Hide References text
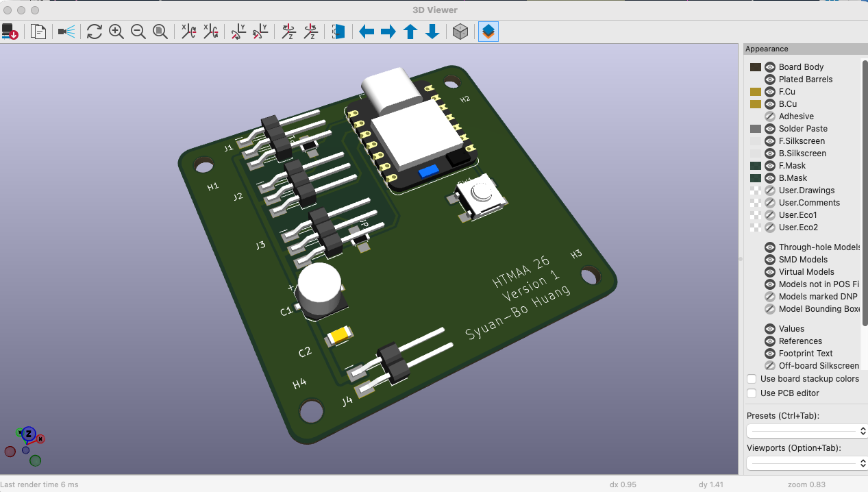Image resolution: width=868 pixels, height=492 pixels. 770,341
